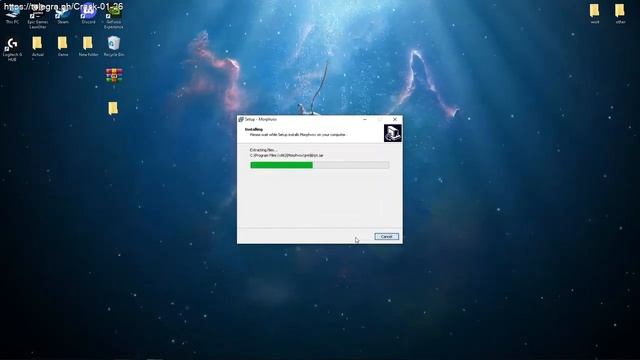
Task: Select the WinRAR archive desktop icon
Action: 114,76
